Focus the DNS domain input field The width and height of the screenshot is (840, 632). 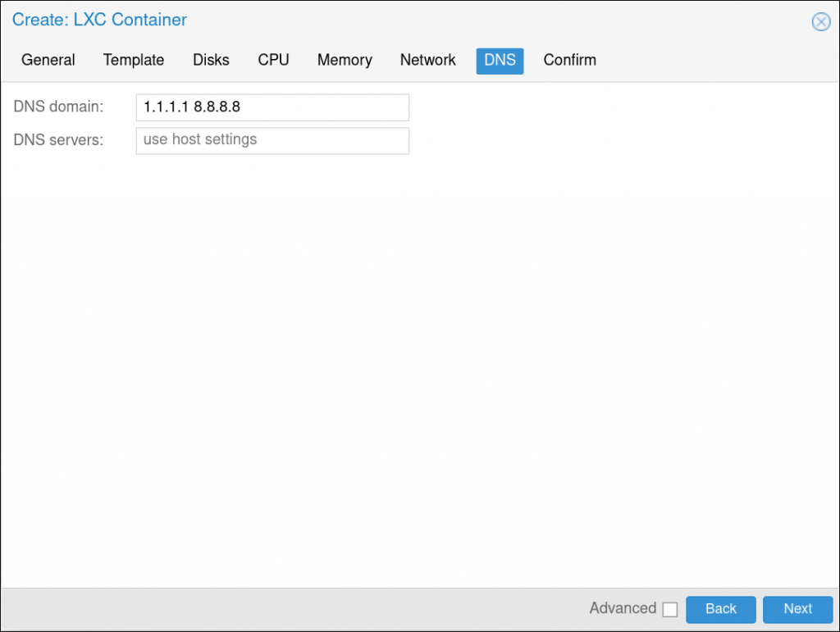(x=272, y=107)
